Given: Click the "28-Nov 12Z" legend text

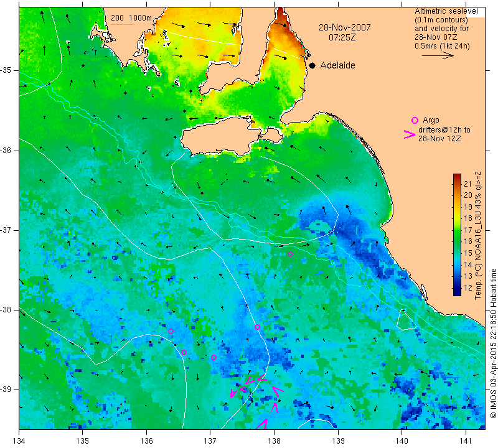Looking at the screenshot, I should pyautogui.click(x=439, y=138).
